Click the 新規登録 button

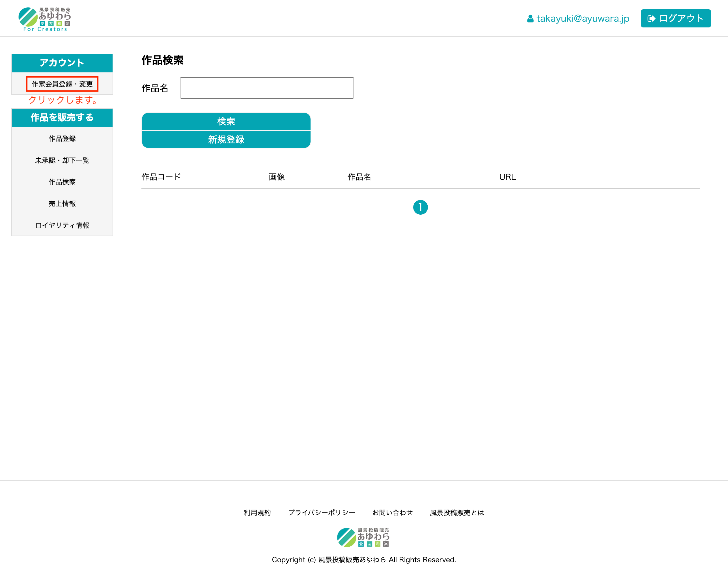(226, 139)
